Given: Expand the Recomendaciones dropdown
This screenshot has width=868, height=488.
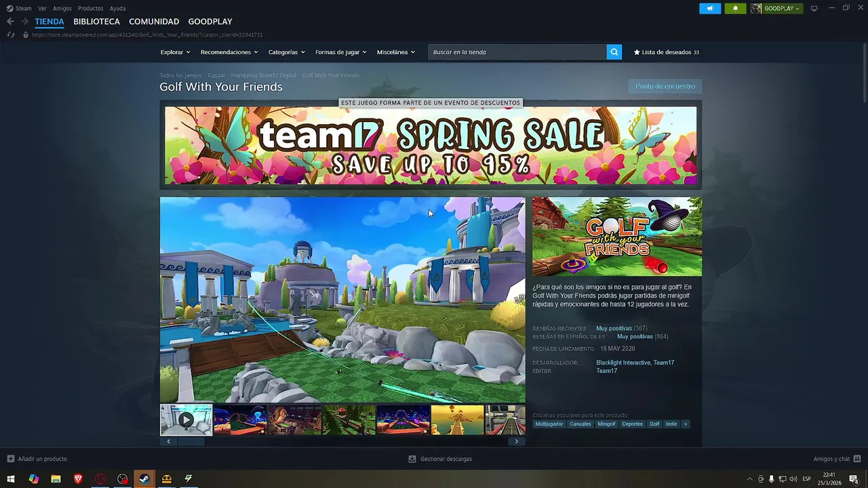Looking at the screenshot, I should click(x=229, y=52).
